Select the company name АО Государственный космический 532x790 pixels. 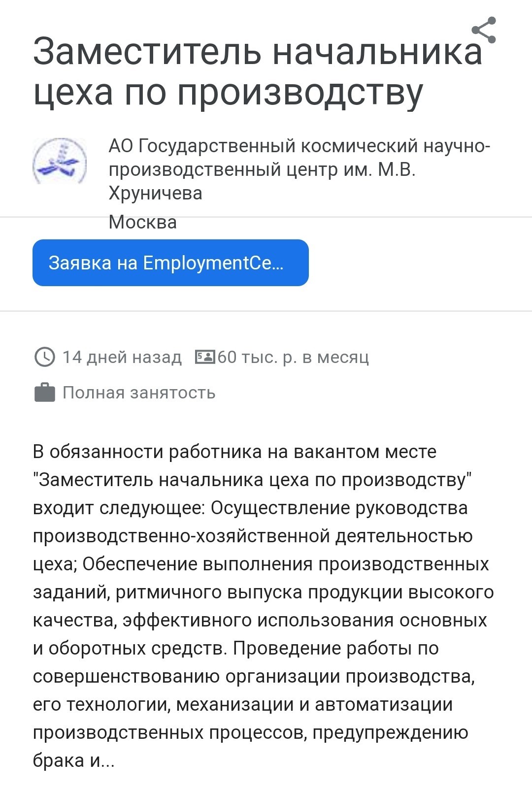click(299, 146)
